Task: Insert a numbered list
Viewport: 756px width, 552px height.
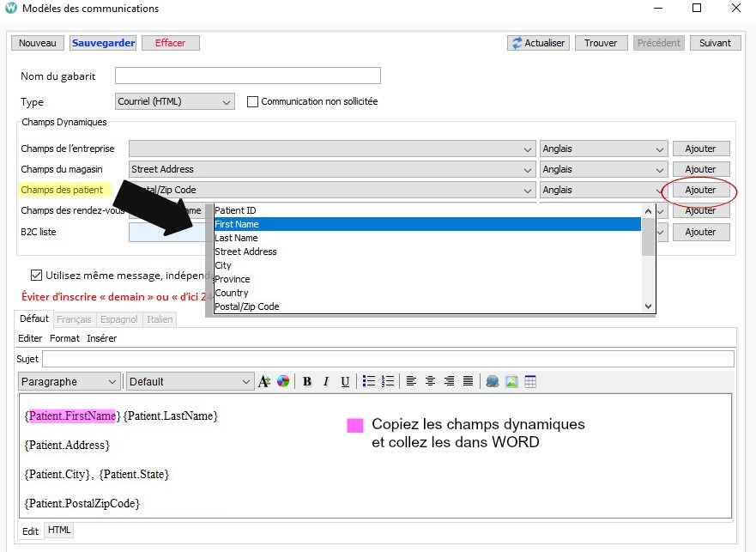Action: click(x=388, y=382)
